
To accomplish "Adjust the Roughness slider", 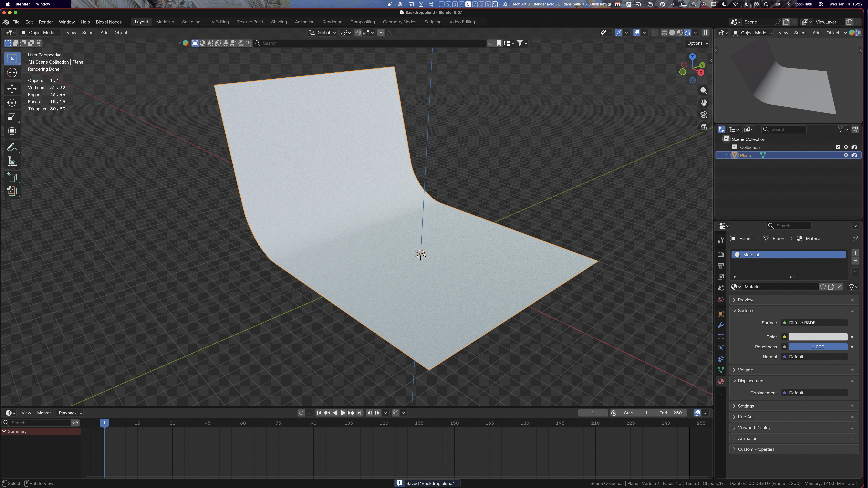I will pos(818,347).
